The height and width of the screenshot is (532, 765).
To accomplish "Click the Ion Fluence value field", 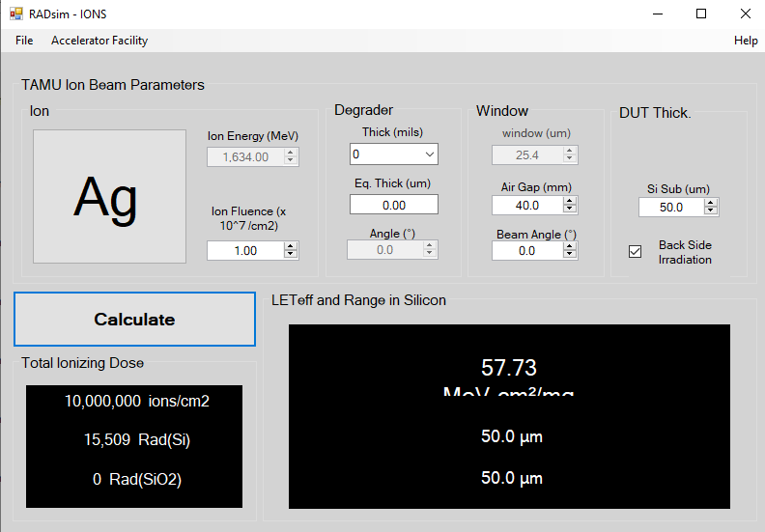I will 245,251.
